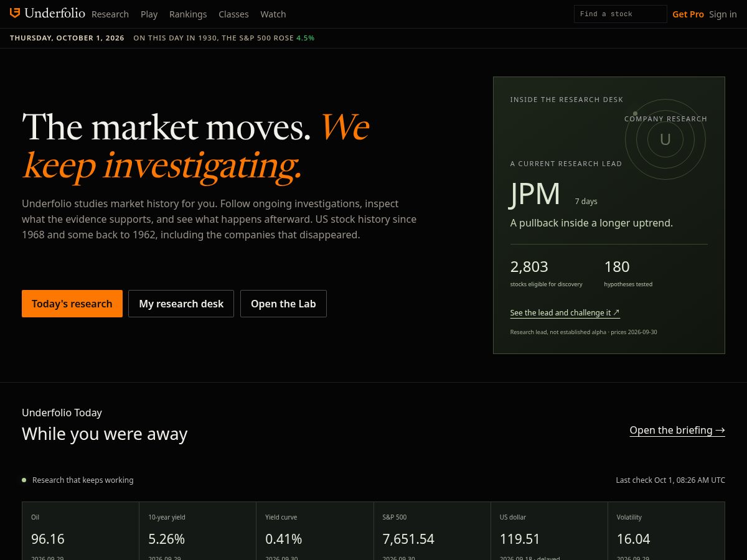
Task: Open the Play menu item
Action: (x=149, y=14)
